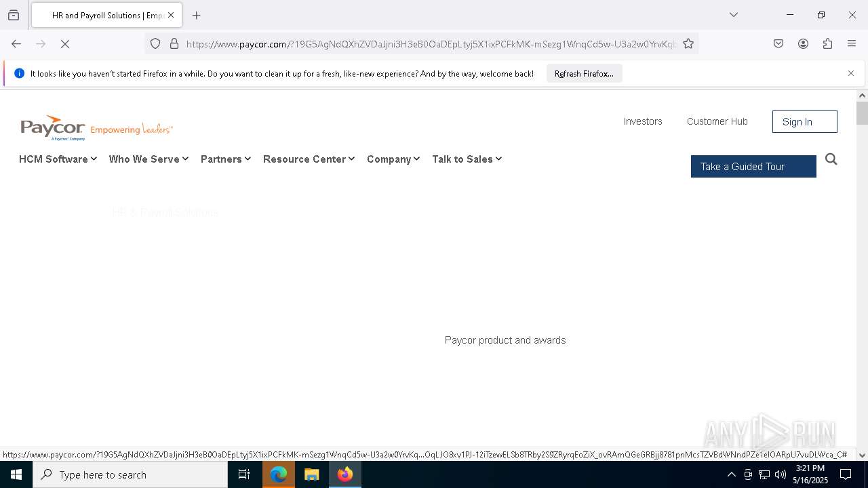Open the clock showing 3:21 PM
868x488 pixels.
[x=810, y=474]
